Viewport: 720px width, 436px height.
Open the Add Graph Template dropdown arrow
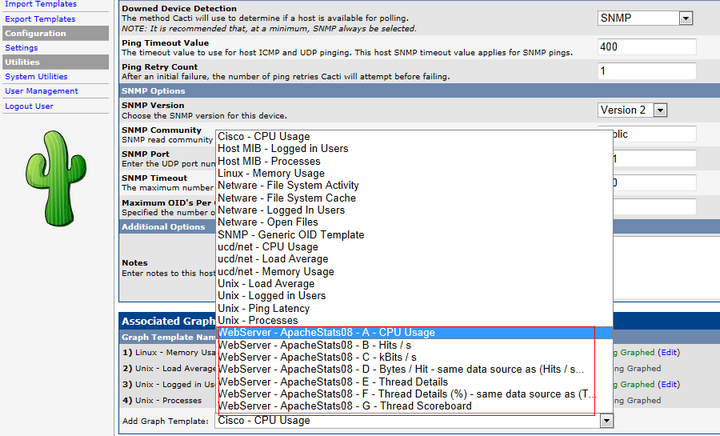pyautogui.click(x=605, y=421)
